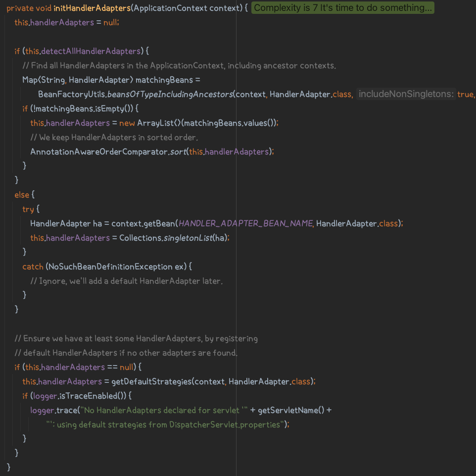Click the getBean method call on context

[x=159, y=223]
